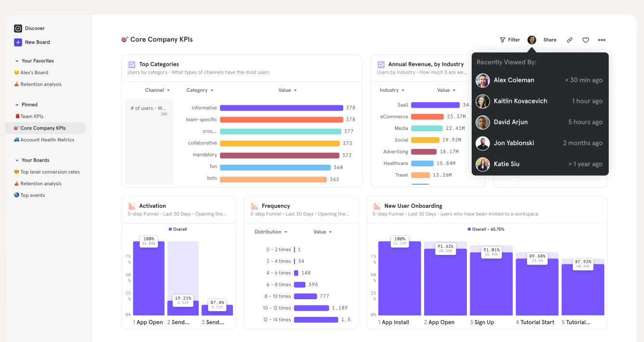This screenshot has height=342, width=644.
Task: Select Top level conversion rates board
Action: 50,172
